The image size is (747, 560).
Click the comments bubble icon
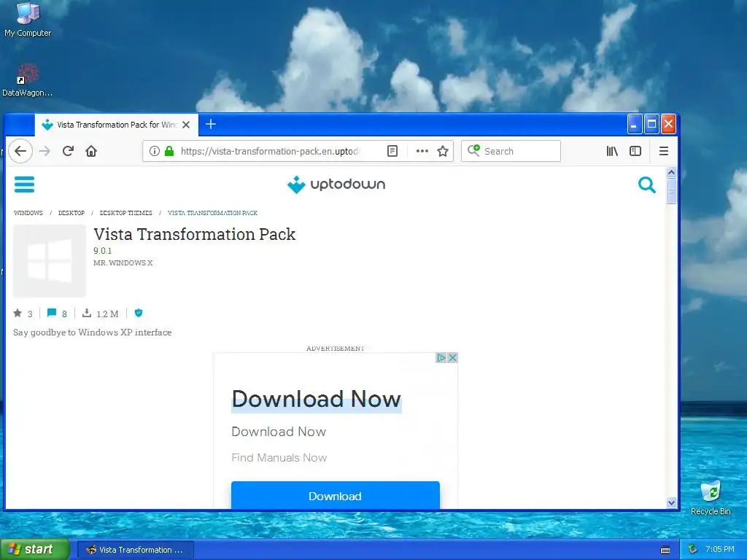click(52, 313)
